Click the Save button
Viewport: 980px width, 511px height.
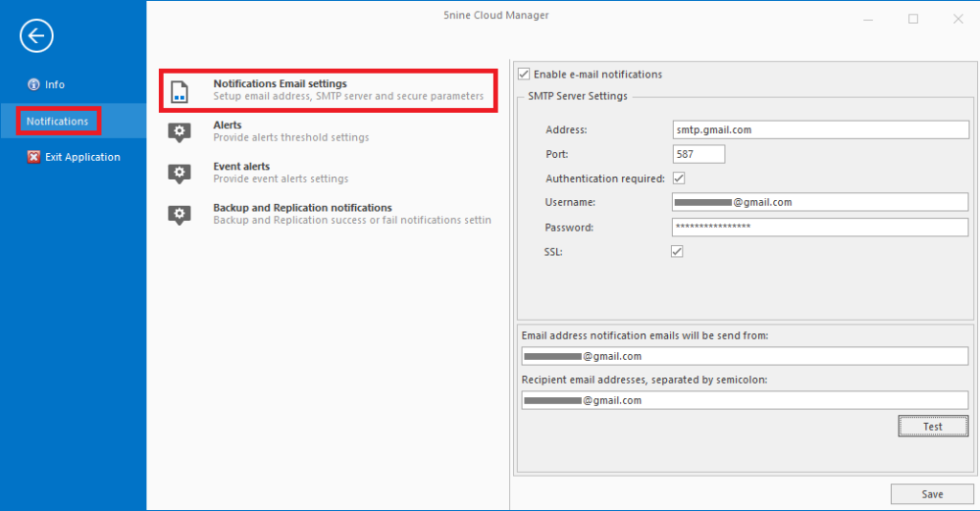coord(932,494)
